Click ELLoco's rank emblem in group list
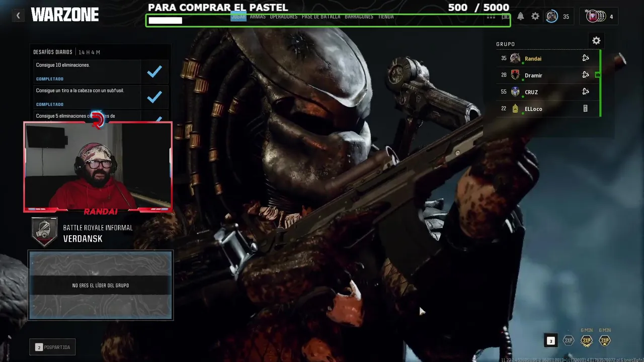Viewport: 644px width, 362px height. tap(515, 109)
